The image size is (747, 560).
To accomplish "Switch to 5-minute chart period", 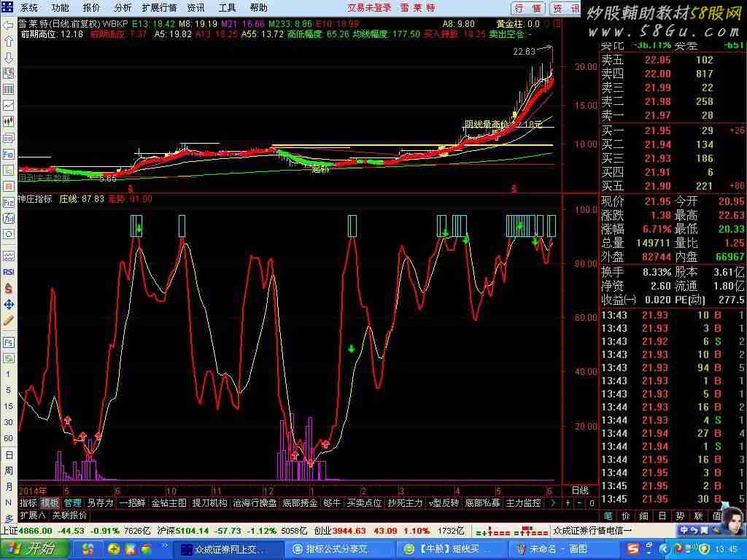I will [x=8, y=391].
